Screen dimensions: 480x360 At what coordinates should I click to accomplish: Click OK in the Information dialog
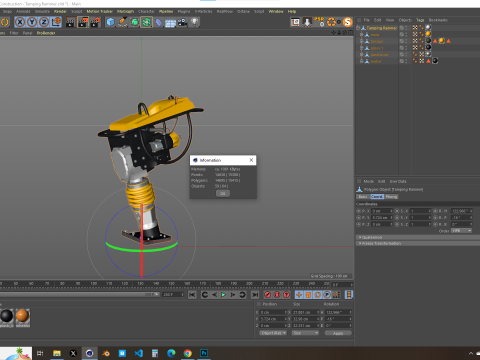pyautogui.click(x=223, y=193)
